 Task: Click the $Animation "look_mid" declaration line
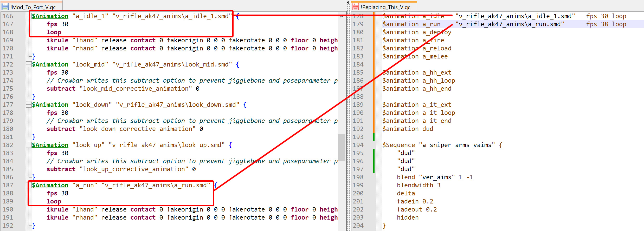click(x=136, y=64)
